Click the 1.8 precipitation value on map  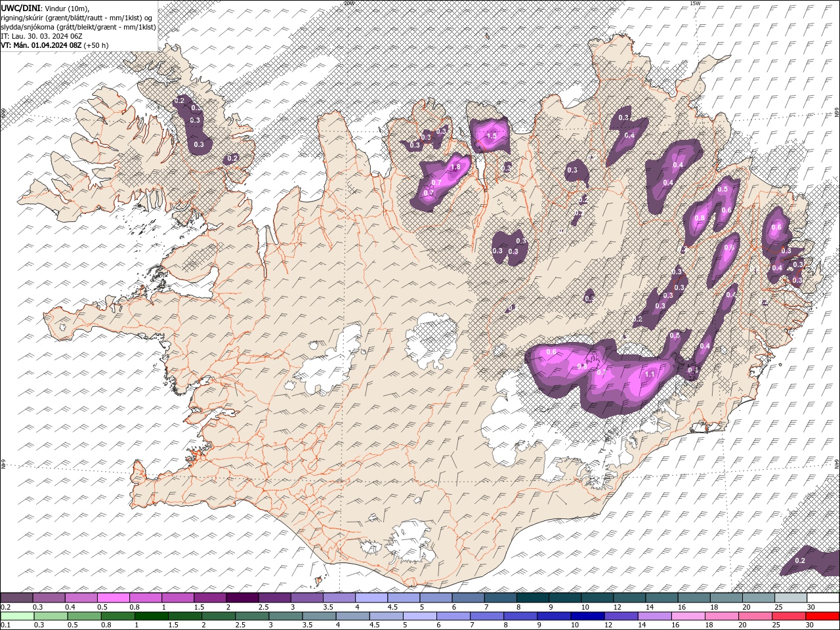[x=456, y=167]
